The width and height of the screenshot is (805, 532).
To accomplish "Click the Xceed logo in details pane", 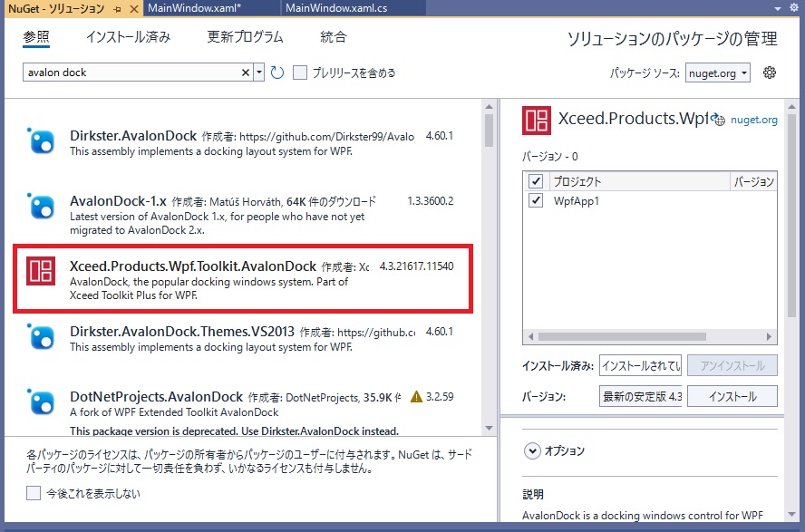I will [537, 120].
